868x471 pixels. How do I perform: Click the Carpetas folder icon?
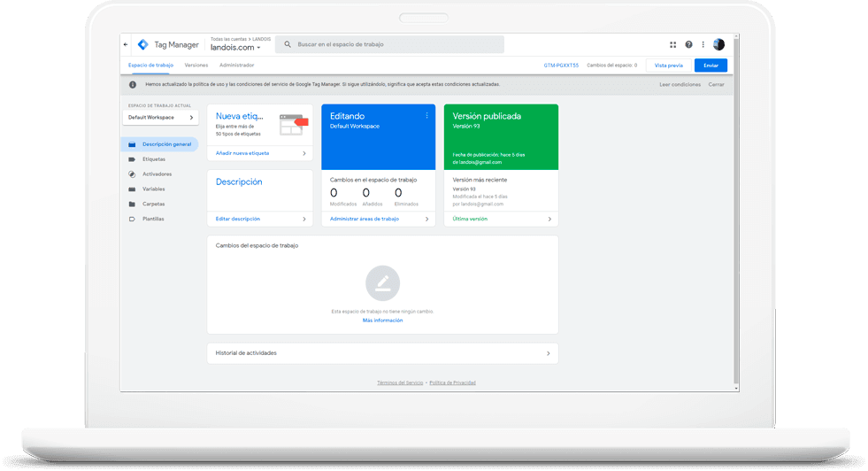132,205
